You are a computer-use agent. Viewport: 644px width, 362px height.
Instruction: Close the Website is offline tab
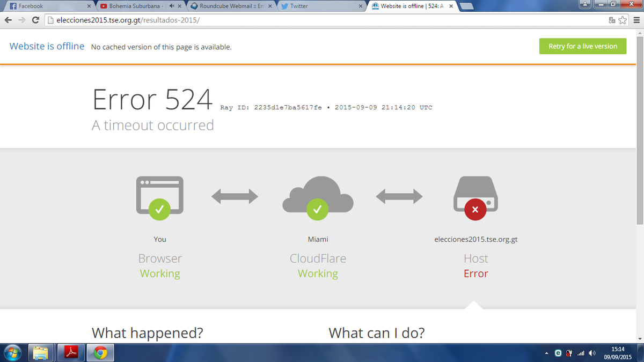(451, 6)
